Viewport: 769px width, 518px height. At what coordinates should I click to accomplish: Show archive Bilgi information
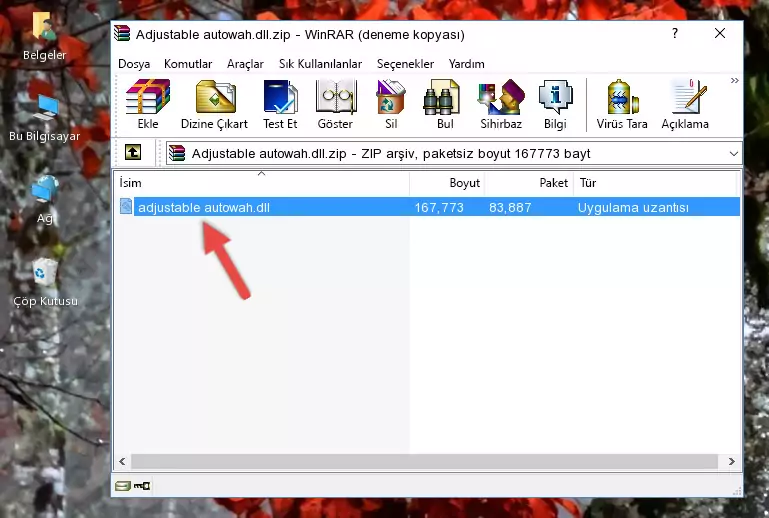(555, 104)
